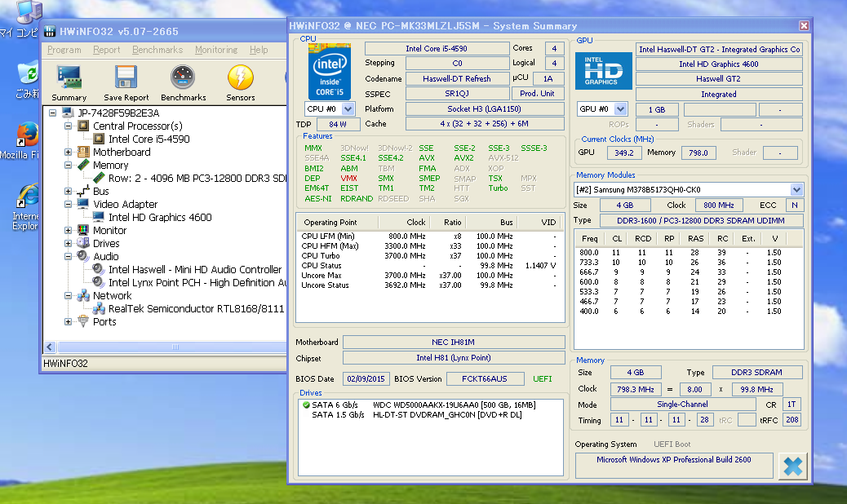Click the BIOS Date field 02/09/2015

tap(366, 378)
